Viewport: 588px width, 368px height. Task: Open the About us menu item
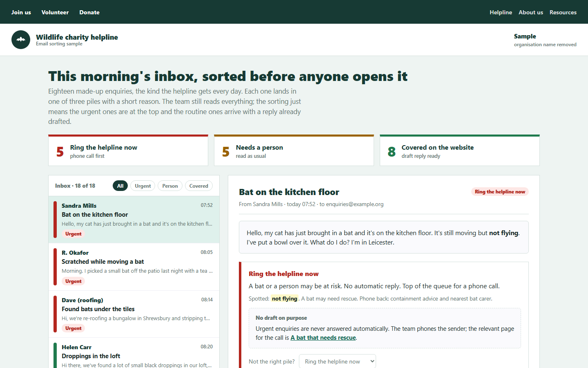click(x=531, y=12)
